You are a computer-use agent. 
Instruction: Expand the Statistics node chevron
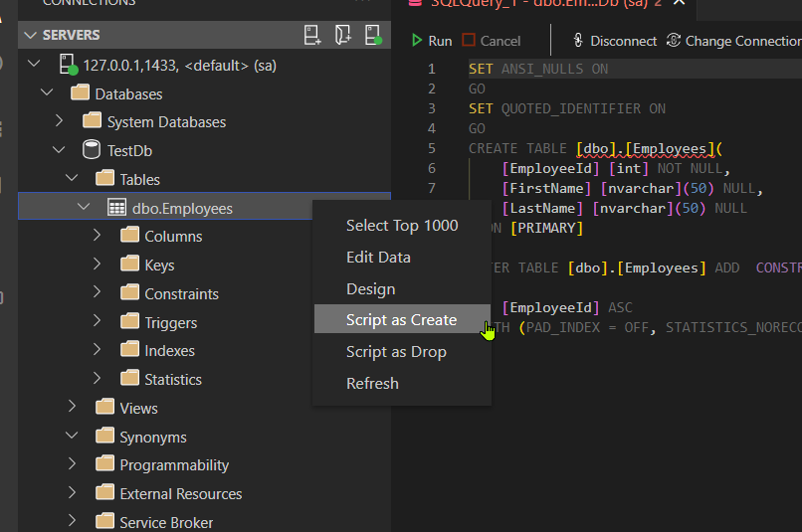97,378
